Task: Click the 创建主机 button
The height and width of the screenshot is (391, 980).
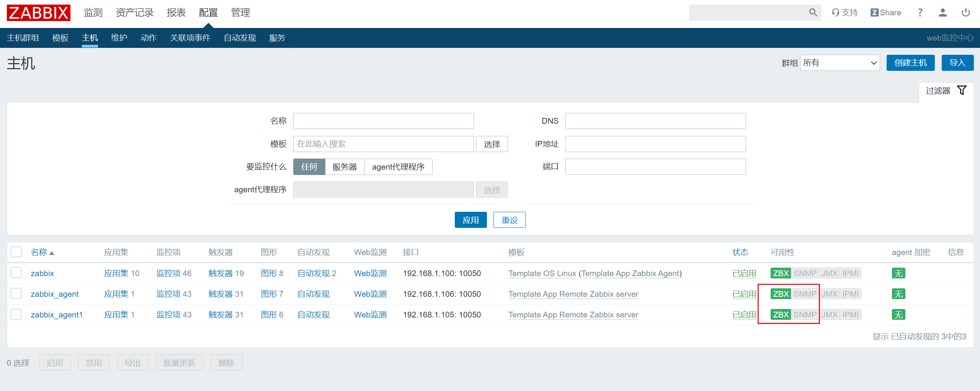Action: point(911,63)
